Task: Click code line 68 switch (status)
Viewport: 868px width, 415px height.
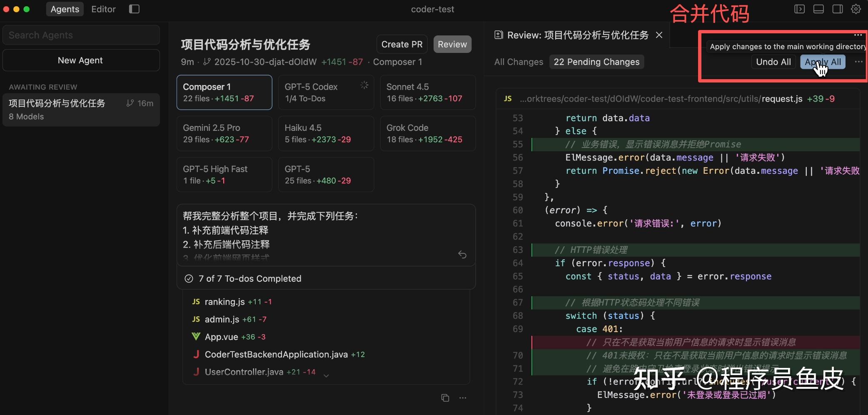Action: (610, 315)
